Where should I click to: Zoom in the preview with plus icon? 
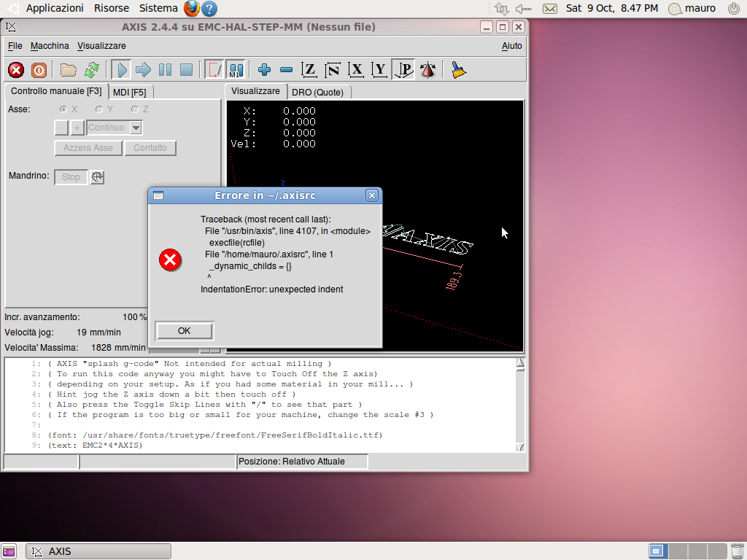[x=264, y=70]
